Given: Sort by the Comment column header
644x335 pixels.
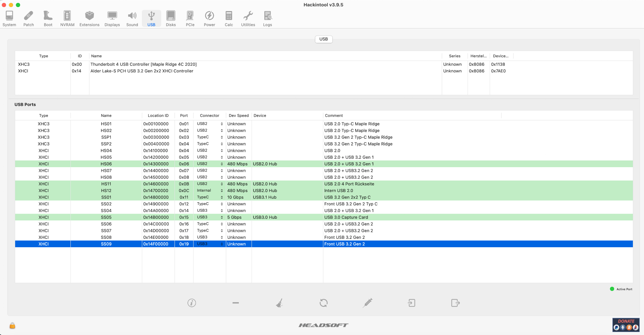Looking at the screenshot, I should [x=412, y=116].
